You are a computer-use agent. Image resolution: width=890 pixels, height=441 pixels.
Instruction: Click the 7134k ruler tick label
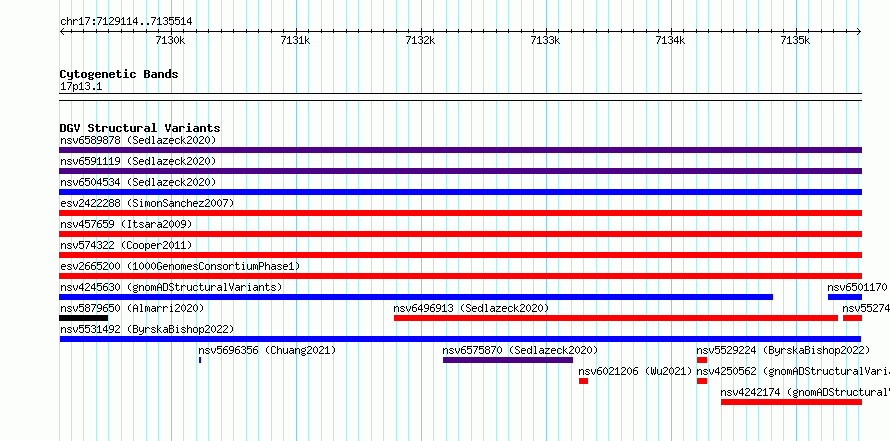(x=670, y=40)
